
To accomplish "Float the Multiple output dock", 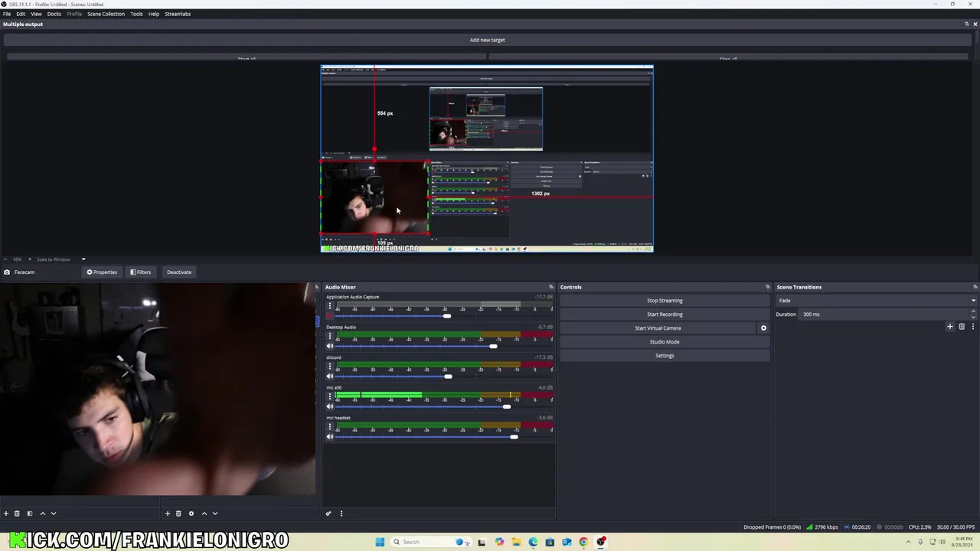I will [x=966, y=24].
